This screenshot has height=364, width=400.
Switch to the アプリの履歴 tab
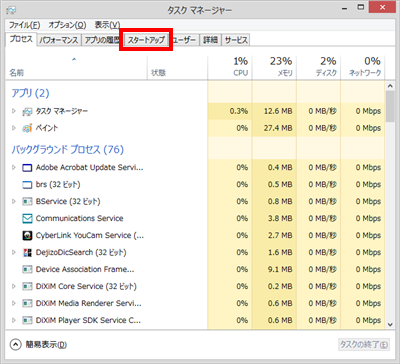click(102, 40)
